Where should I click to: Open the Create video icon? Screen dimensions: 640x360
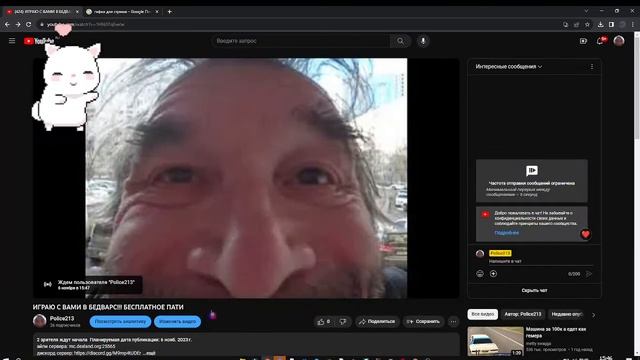(x=583, y=41)
